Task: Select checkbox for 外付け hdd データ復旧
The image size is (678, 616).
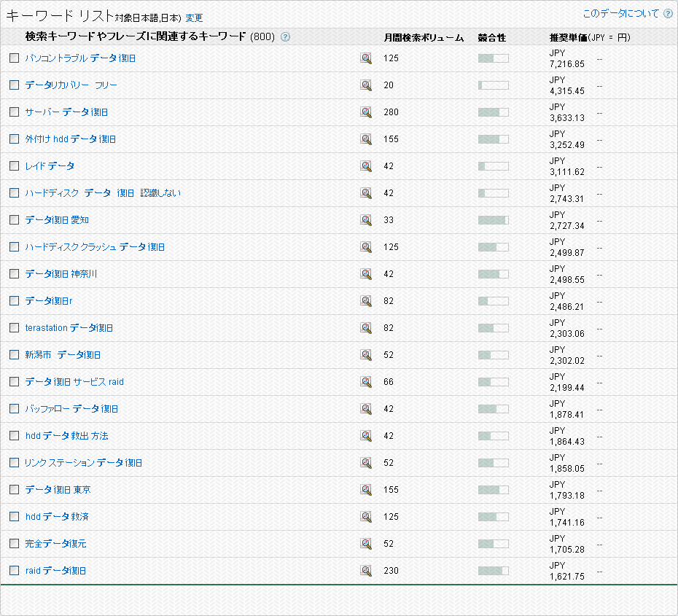Action: (14, 139)
